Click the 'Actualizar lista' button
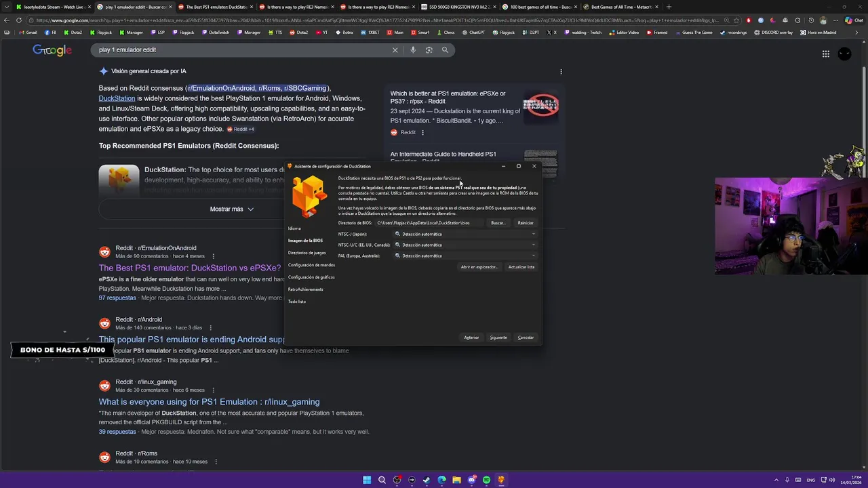This screenshot has height=488, width=868. pos(521,267)
